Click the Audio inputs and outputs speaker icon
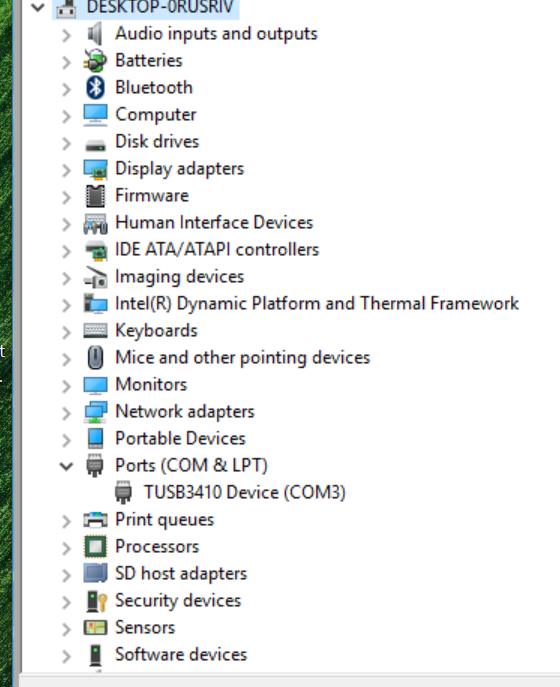Screen dimensions: 560x687 coord(95,34)
